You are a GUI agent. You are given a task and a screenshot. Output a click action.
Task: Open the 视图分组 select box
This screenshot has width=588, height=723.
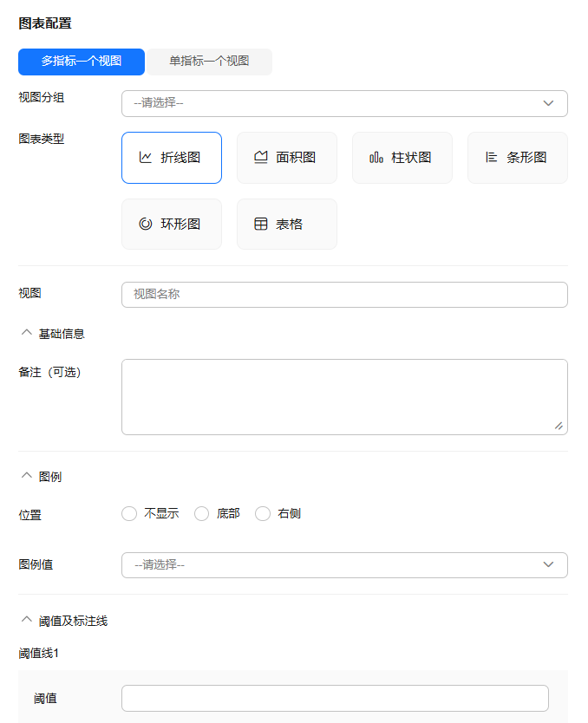(x=330, y=103)
